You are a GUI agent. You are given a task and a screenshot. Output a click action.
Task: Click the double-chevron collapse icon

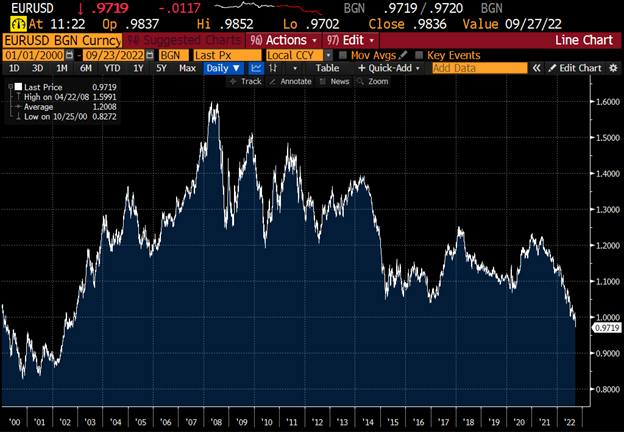click(x=537, y=68)
